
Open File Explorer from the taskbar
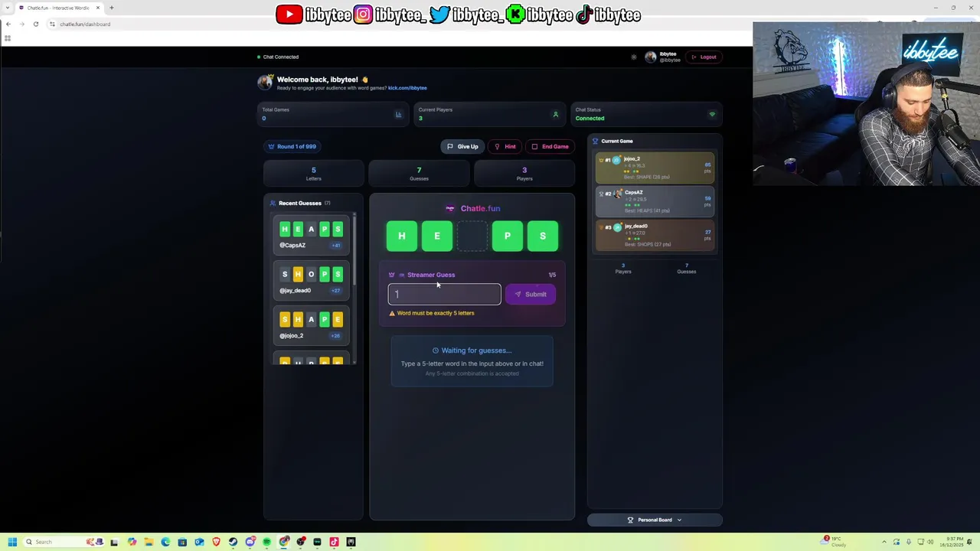149,542
